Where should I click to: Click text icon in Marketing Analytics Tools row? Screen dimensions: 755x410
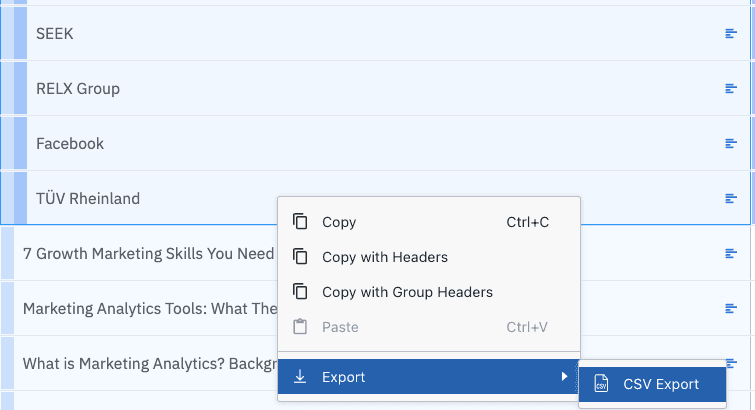[x=731, y=309]
